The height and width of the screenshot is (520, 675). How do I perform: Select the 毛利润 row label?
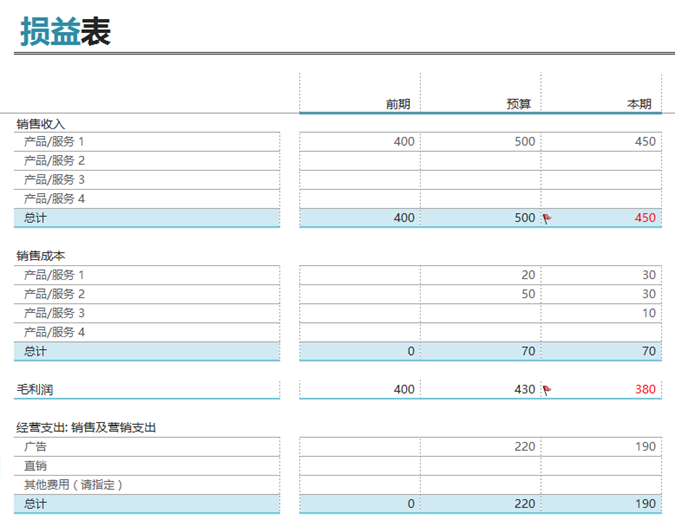coord(34,390)
